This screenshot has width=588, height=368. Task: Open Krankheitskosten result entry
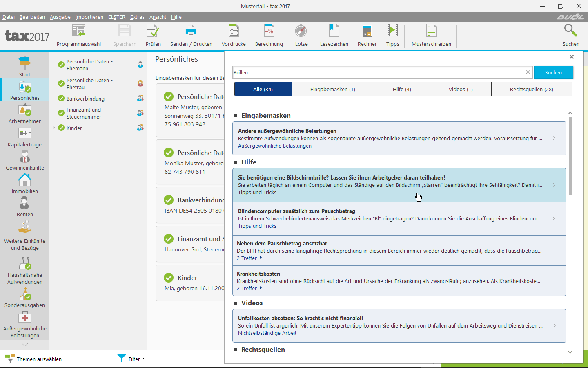coord(399,281)
